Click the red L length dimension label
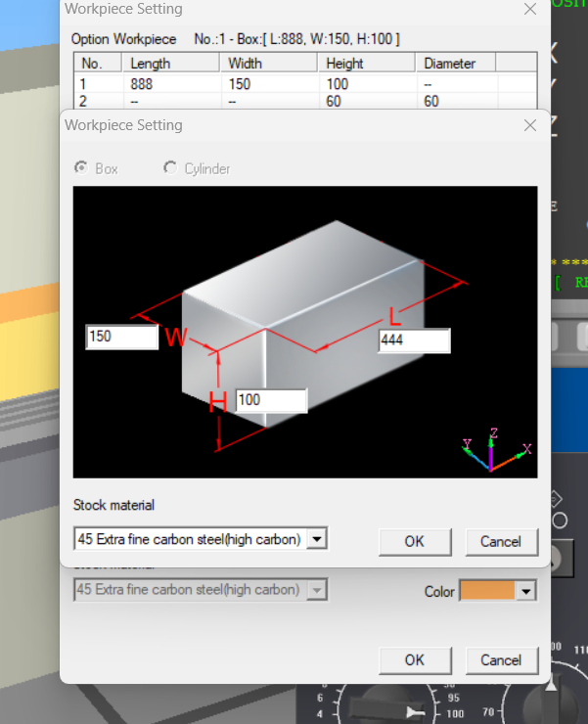The width and height of the screenshot is (588, 724). coord(394,316)
